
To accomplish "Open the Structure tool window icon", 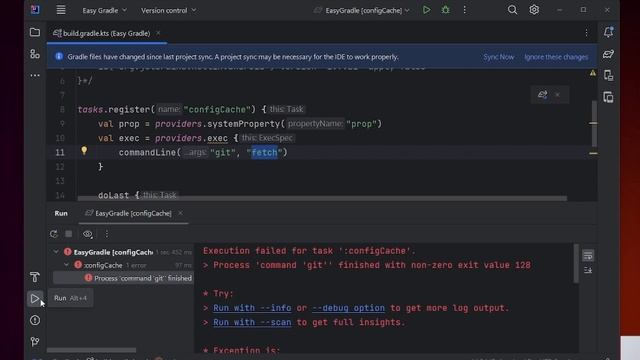I will (x=35, y=54).
